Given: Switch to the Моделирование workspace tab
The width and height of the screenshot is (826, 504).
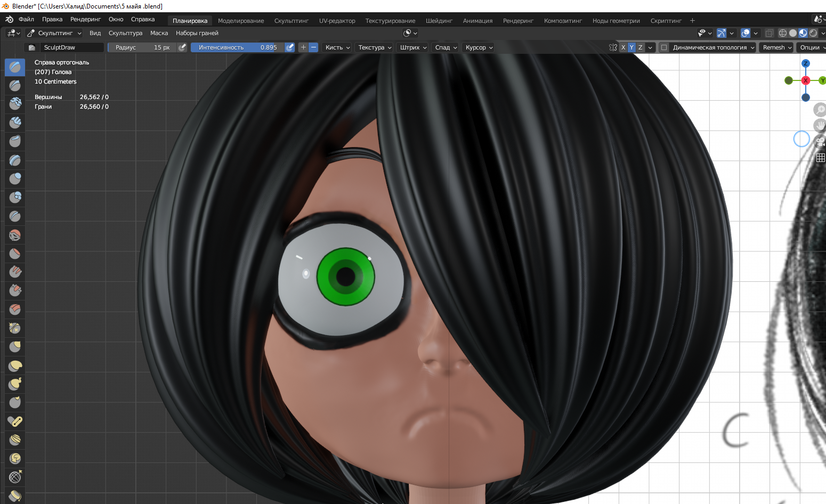Looking at the screenshot, I should click(x=241, y=21).
